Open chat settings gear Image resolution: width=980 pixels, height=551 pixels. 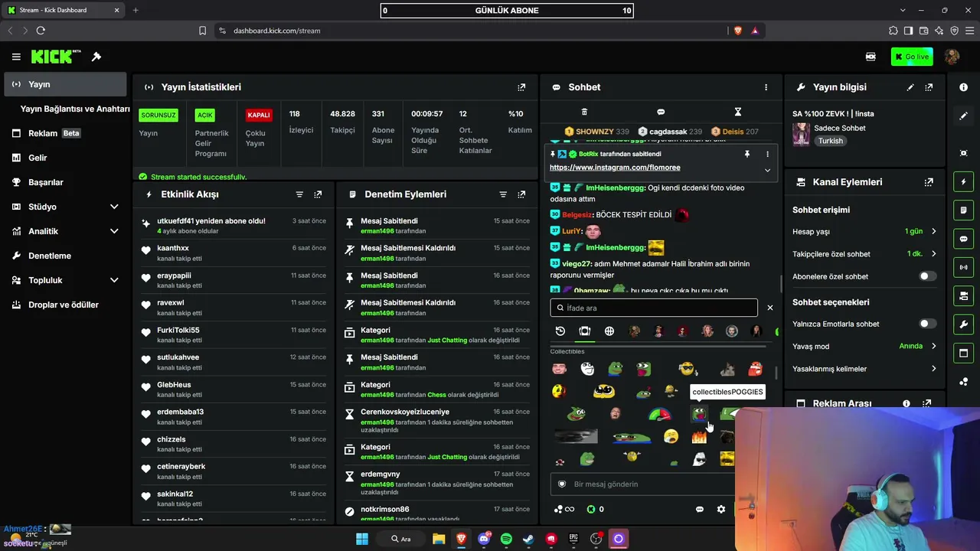coord(720,509)
